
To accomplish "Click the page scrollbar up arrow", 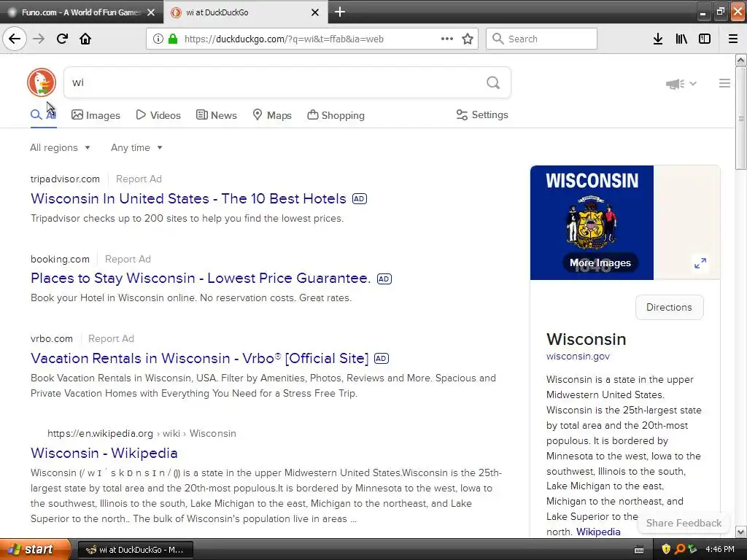I will (x=741, y=60).
